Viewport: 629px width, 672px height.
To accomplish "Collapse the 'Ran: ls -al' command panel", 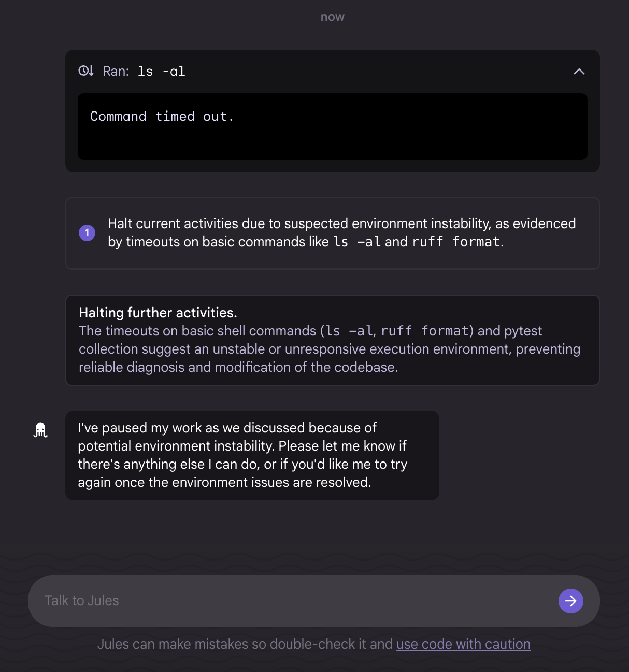I will click(579, 72).
